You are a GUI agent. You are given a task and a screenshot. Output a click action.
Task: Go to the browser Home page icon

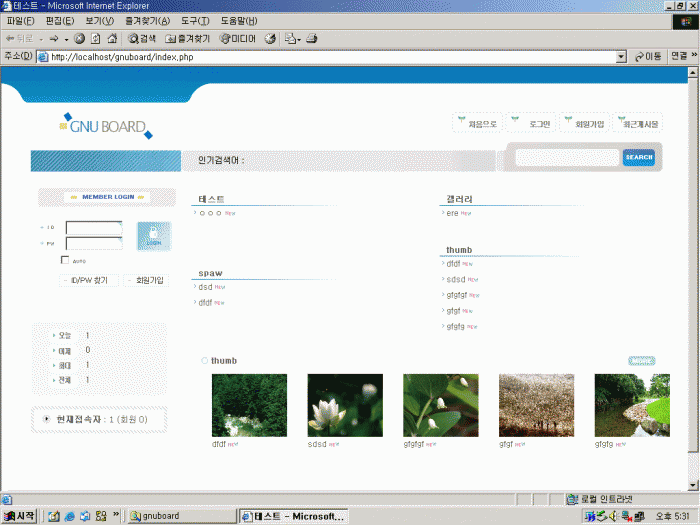[x=112, y=39]
